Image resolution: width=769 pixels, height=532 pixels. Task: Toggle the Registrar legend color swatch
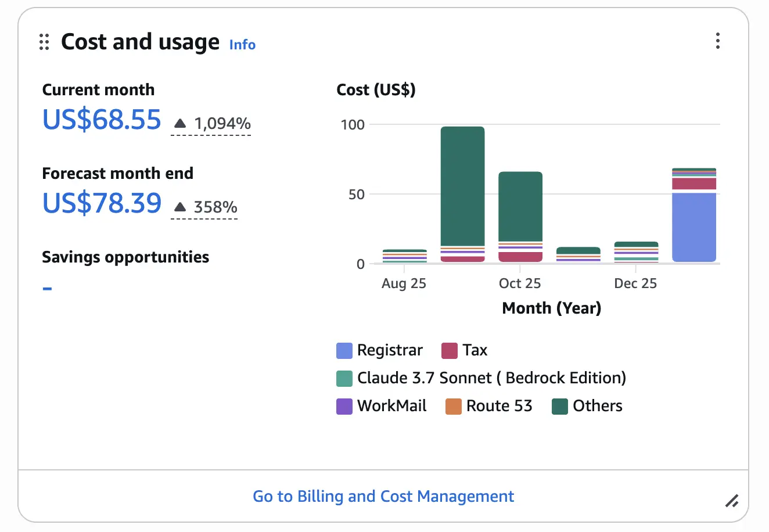pyautogui.click(x=344, y=351)
